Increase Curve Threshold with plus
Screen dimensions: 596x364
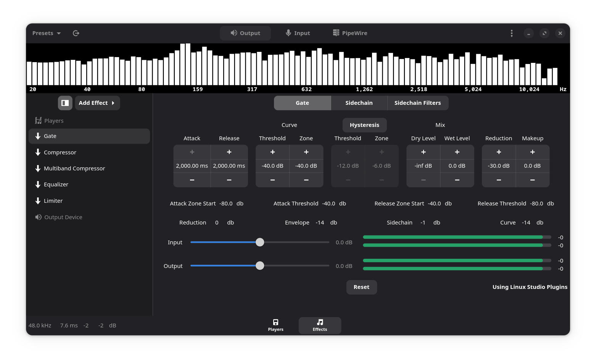272,152
